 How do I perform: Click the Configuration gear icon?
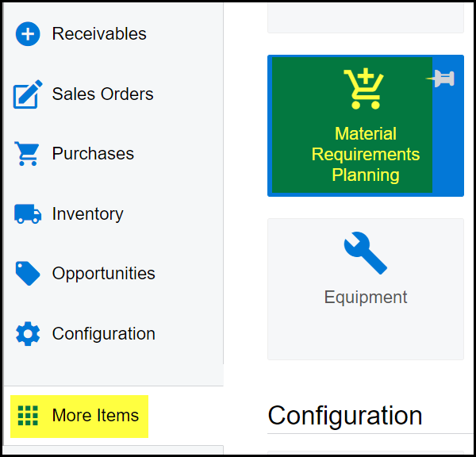pos(28,334)
